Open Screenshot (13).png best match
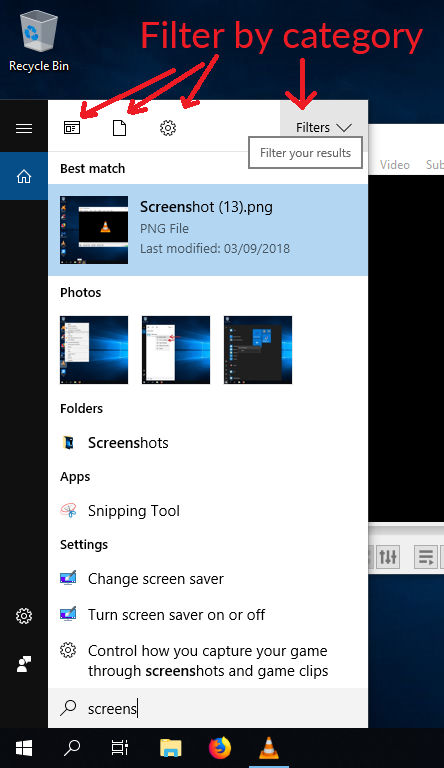 [208, 230]
